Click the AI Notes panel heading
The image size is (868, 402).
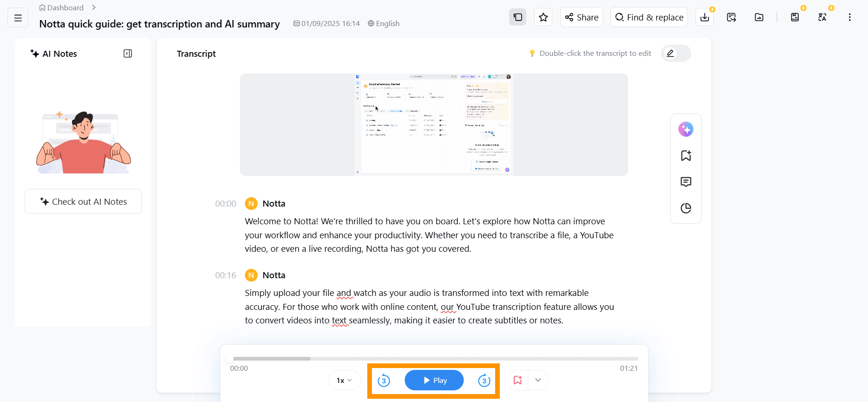click(x=54, y=54)
